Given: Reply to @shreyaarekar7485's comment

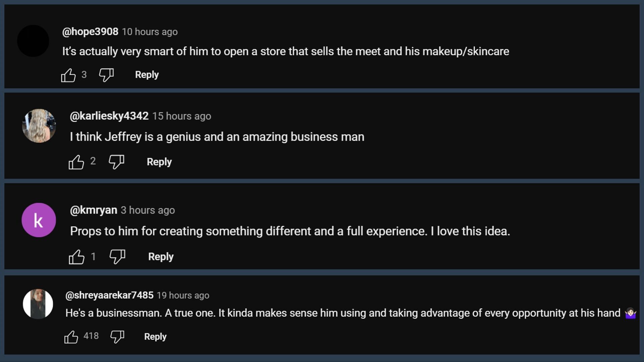Looking at the screenshot, I should point(155,336).
